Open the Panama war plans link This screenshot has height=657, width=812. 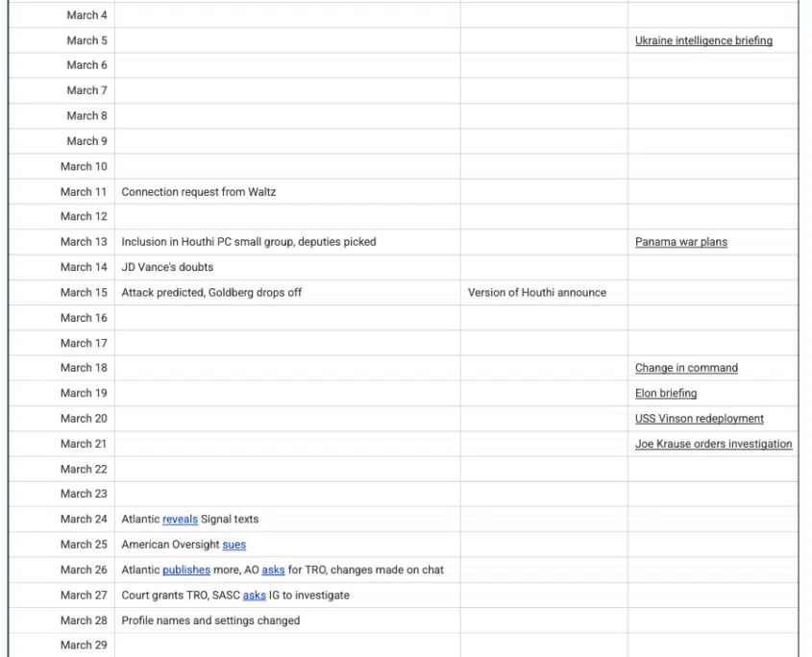[680, 242]
